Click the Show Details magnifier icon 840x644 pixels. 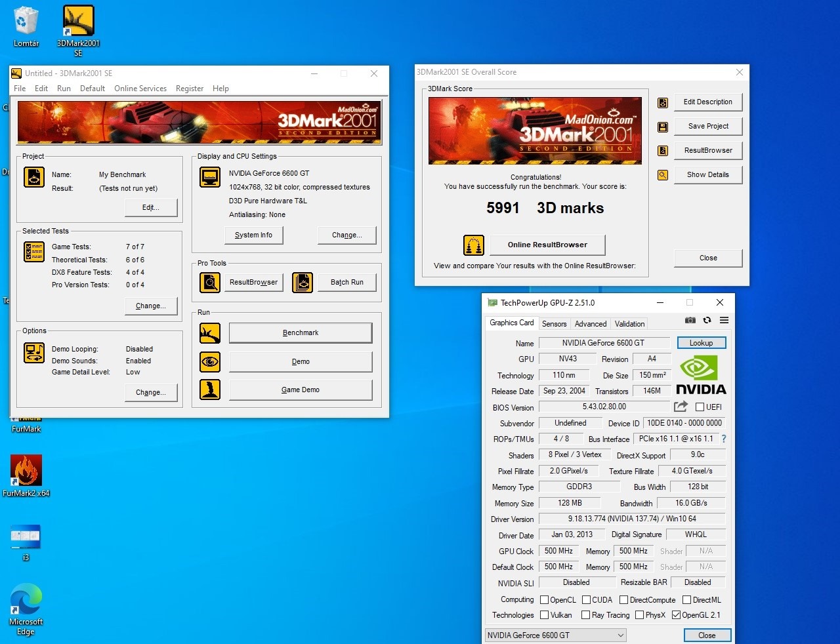663,175
